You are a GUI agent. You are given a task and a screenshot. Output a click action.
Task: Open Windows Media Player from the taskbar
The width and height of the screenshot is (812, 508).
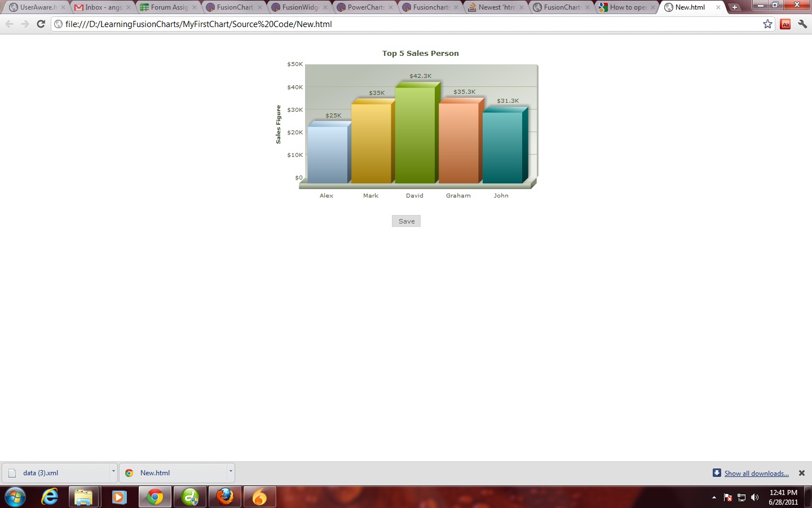click(x=119, y=497)
